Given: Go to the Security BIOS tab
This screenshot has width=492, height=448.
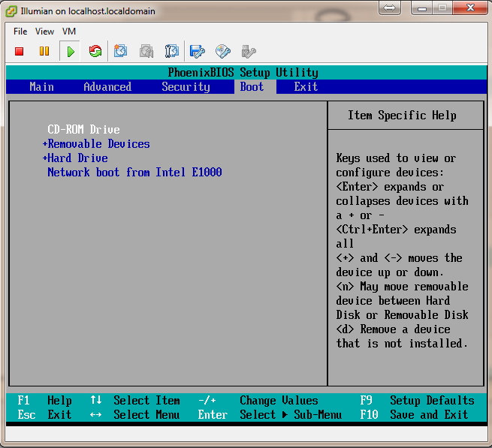Looking at the screenshot, I should (186, 87).
